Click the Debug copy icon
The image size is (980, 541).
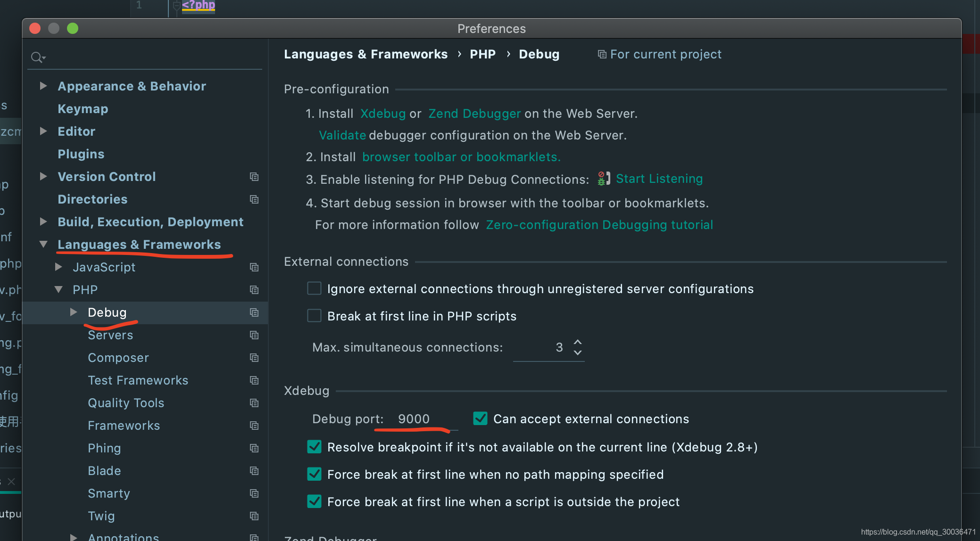coord(254,312)
